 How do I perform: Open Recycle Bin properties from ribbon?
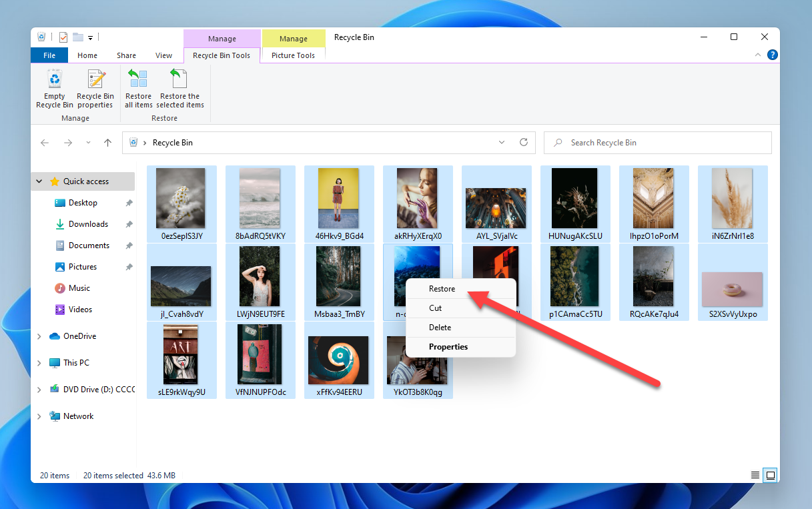point(95,81)
